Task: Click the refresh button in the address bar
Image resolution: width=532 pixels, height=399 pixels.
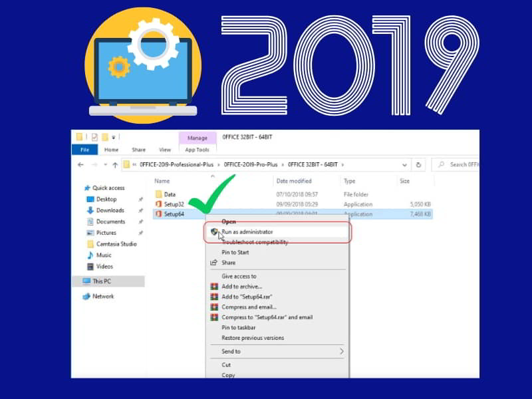Action: point(418,164)
